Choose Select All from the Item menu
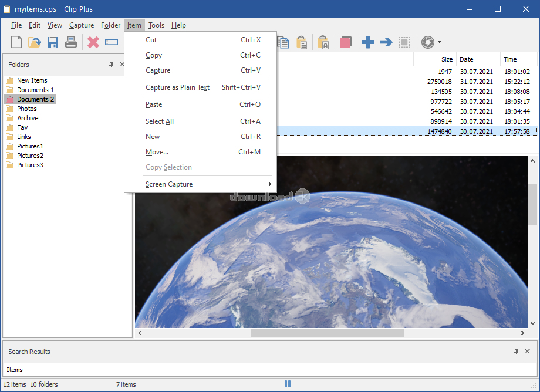Image resolution: width=540 pixels, height=392 pixels. 200,121
